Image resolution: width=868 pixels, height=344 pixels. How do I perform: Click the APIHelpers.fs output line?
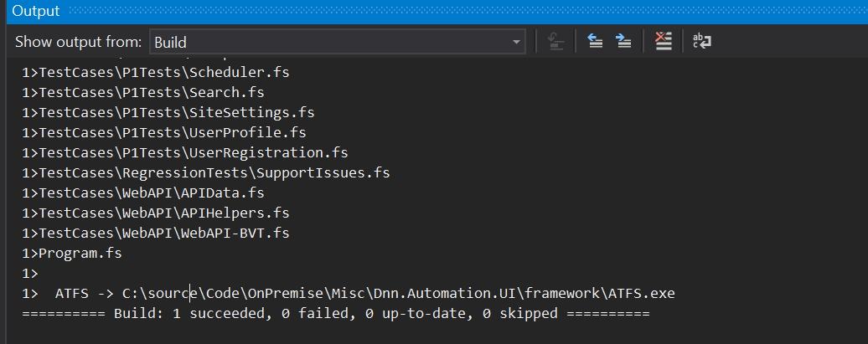[x=156, y=213]
